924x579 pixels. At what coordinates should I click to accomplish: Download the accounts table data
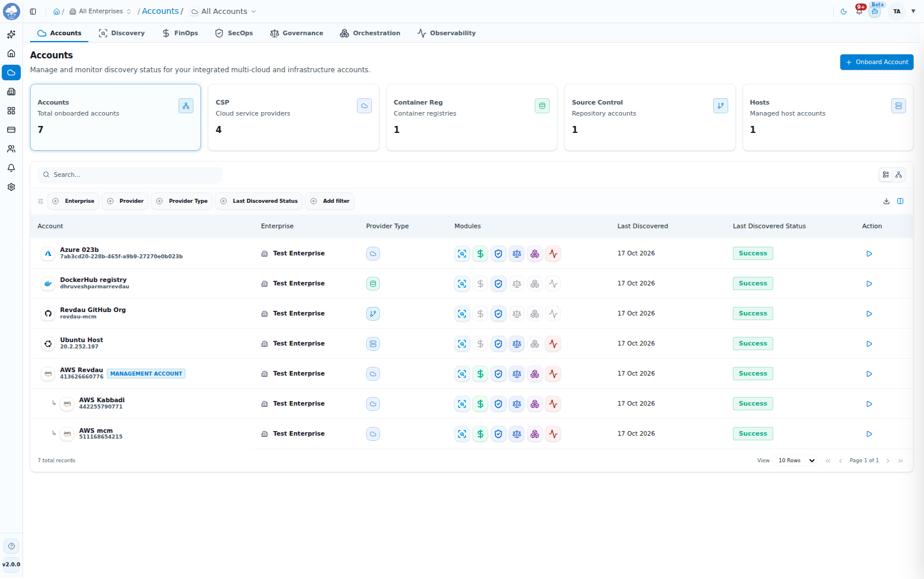coord(886,201)
